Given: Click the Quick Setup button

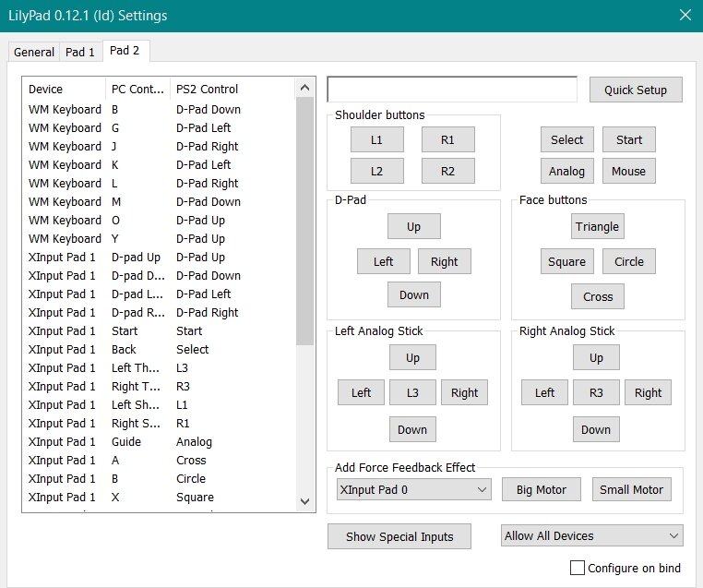Looking at the screenshot, I should 636,90.
